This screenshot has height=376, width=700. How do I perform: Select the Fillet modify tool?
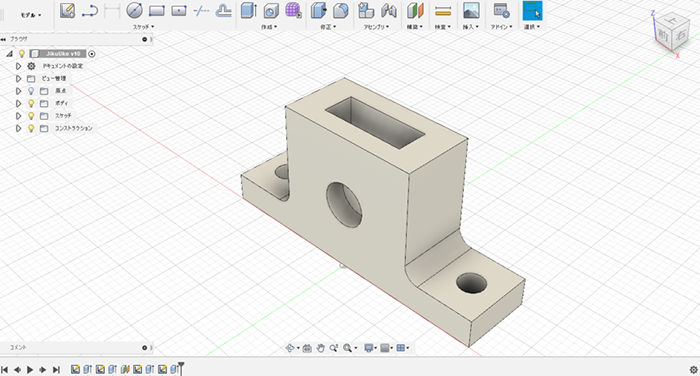tap(341, 11)
